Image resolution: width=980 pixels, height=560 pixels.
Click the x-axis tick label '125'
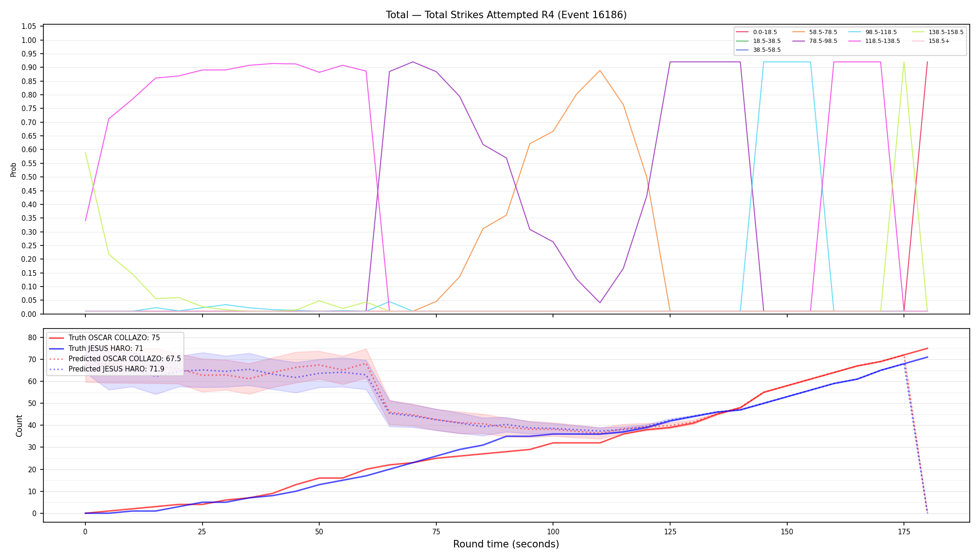pyautogui.click(x=670, y=532)
